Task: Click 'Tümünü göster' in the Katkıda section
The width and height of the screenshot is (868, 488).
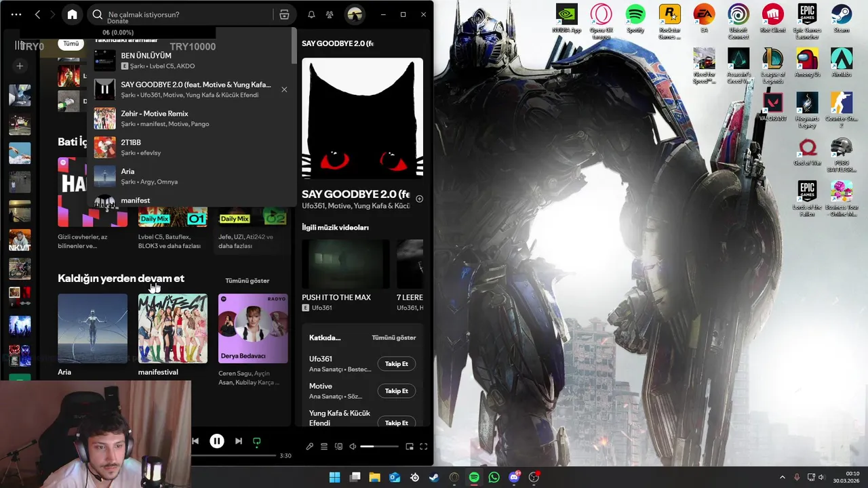Action: pyautogui.click(x=394, y=338)
